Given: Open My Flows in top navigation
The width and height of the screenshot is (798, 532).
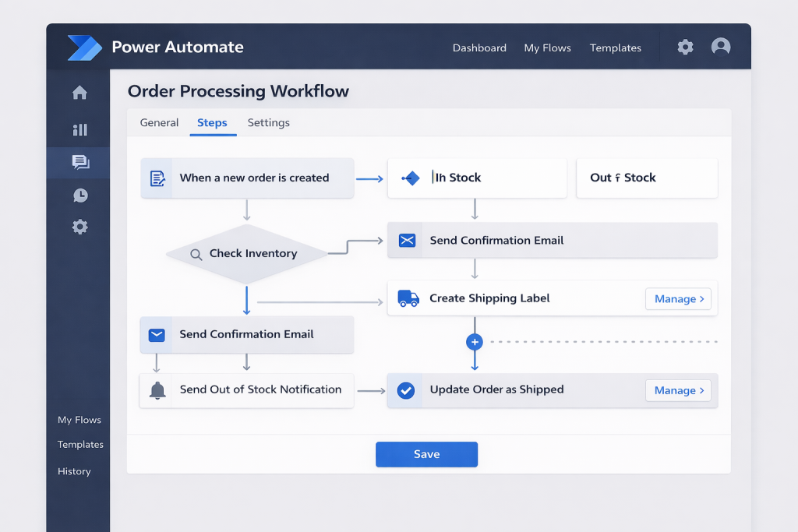Looking at the screenshot, I should click(x=547, y=48).
